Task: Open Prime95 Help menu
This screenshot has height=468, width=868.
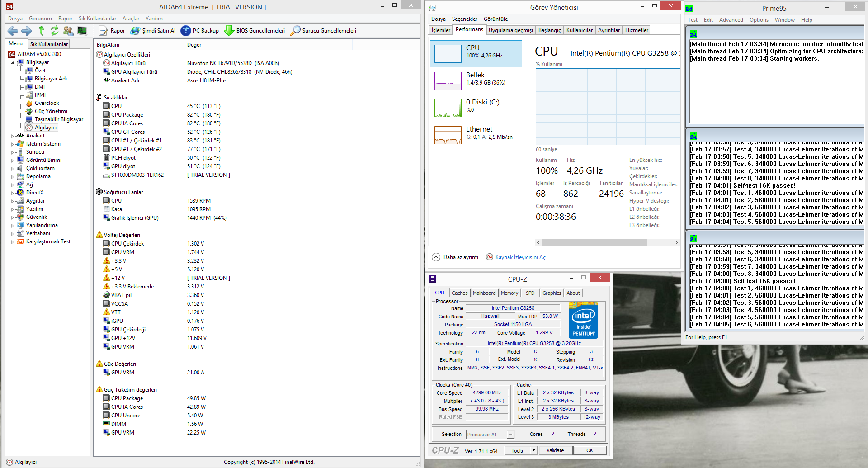Action: pyautogui.click(x=806, y=20)
